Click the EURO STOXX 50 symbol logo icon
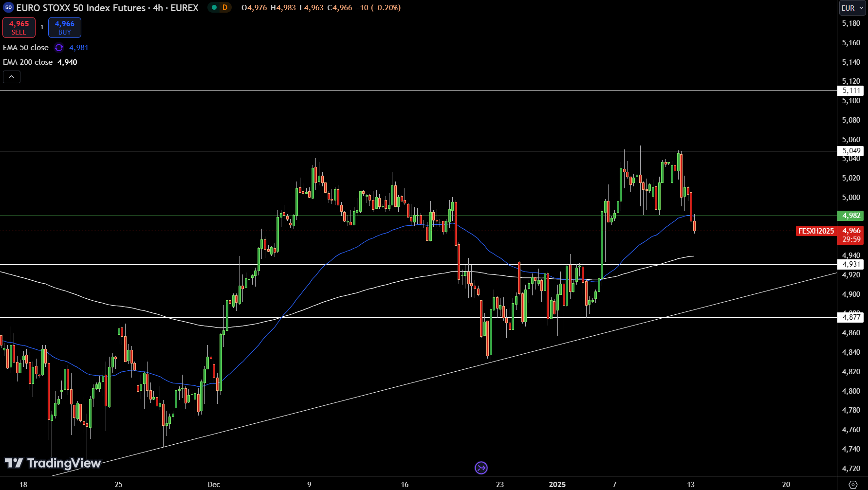The width and height of the screenshot is (868, 490). pos(8,8)
